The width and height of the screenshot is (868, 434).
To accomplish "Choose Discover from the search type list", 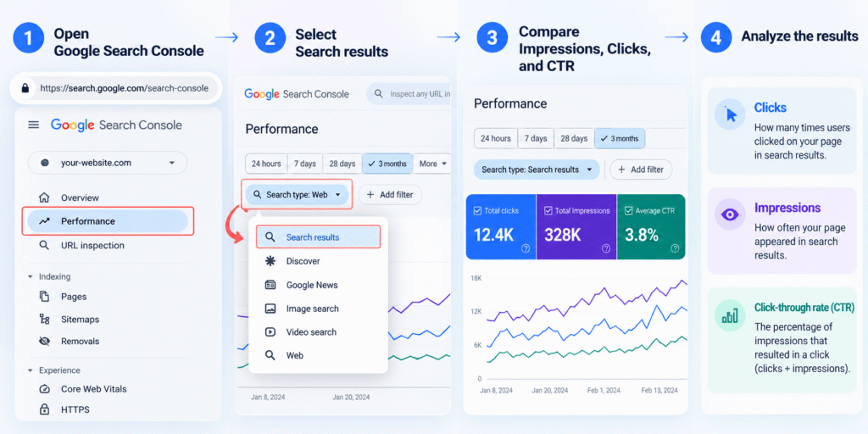I will click(303, 261).
